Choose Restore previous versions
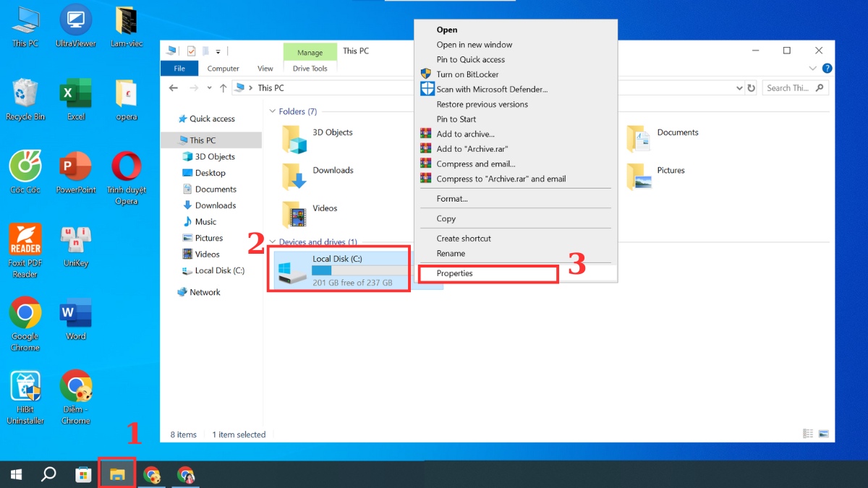The image size is (868, 488). point(516,104)
